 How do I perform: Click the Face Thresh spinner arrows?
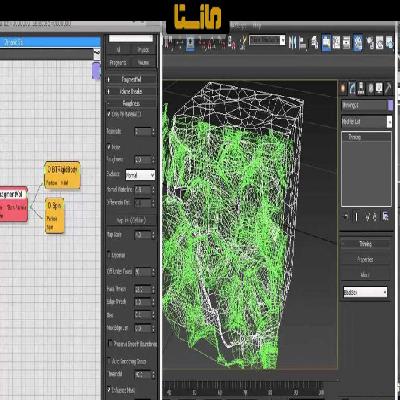coord(153,289)
